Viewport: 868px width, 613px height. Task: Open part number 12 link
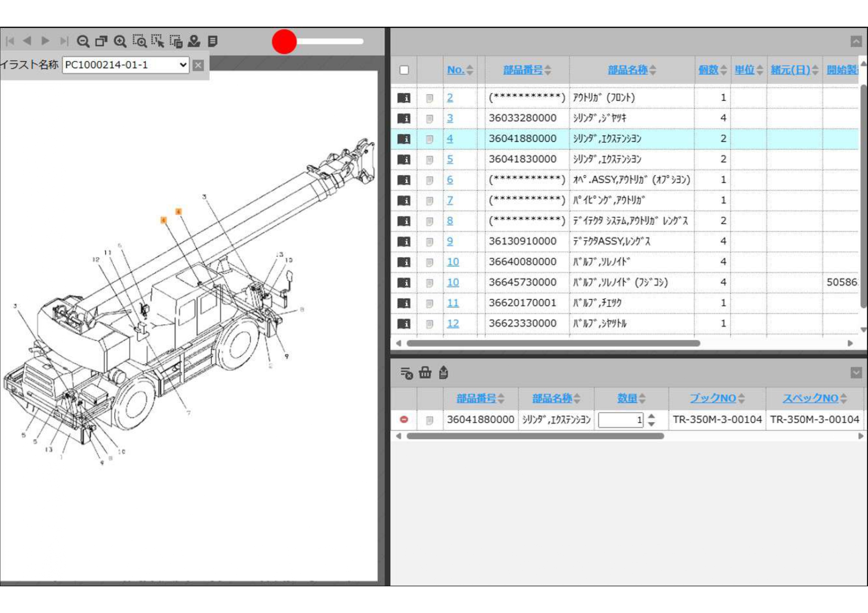(x=453, y=323)
